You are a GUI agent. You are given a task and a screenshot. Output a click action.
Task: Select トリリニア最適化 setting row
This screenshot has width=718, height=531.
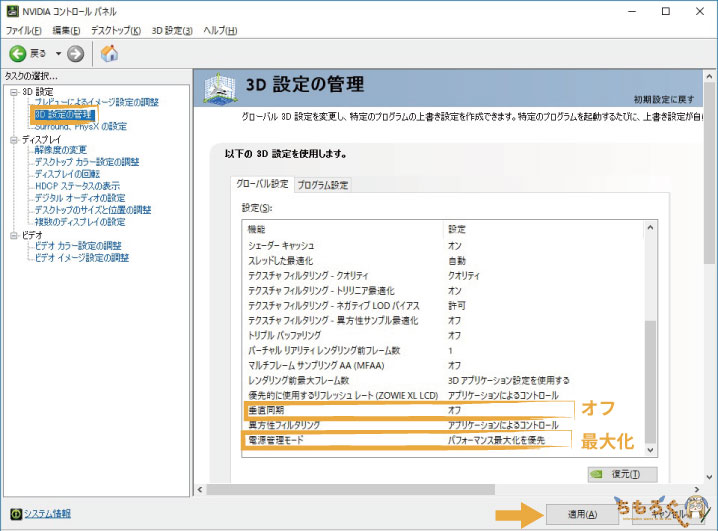[443, 291]
